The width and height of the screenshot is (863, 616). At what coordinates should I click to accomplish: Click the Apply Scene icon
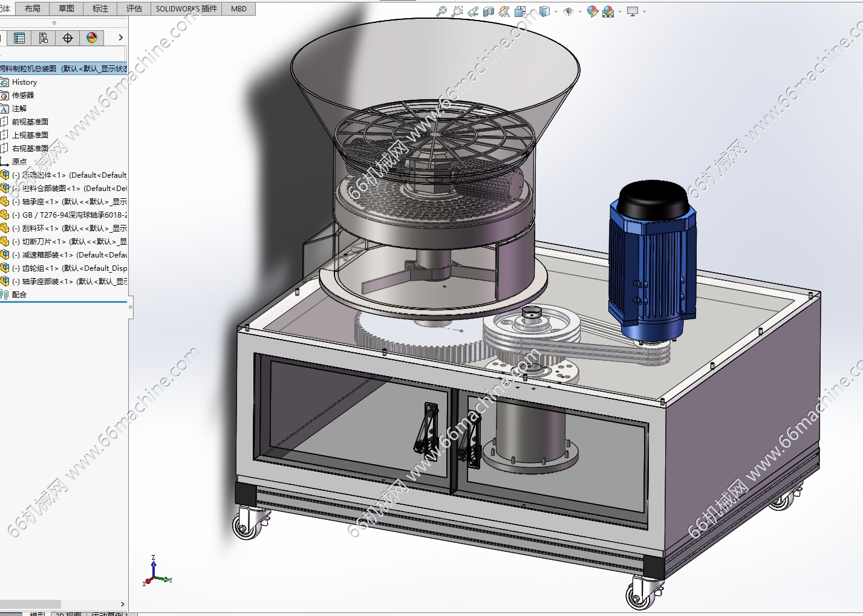(x=608, y=11)
